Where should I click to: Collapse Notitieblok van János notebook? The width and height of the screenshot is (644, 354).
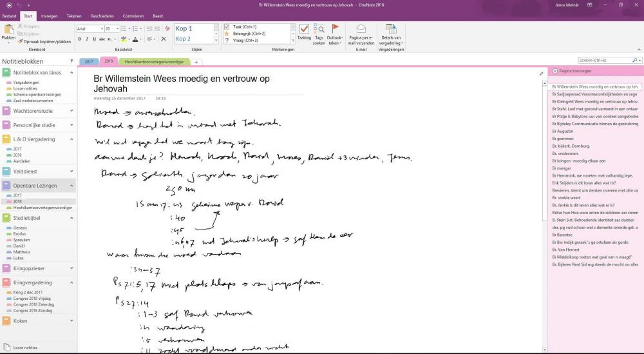(71, 73)
